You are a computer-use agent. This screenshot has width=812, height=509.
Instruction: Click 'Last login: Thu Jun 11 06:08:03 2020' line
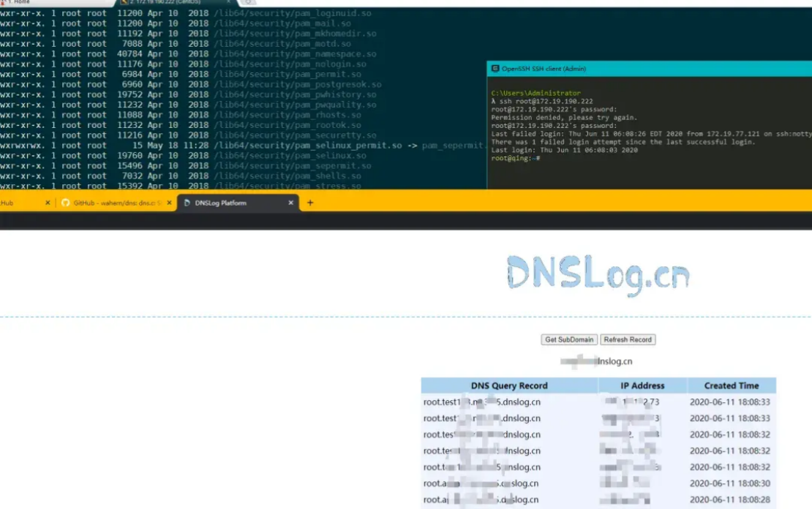click(565, 150)
